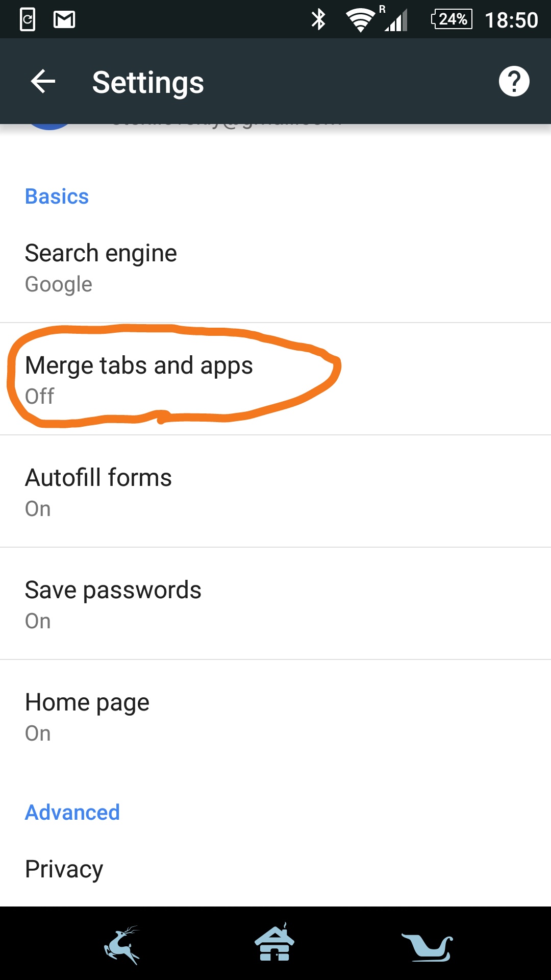Viewport: 551px width, 980px height.
Task: Tap the clock showing 18:50
Action: (x=511, y=20)
